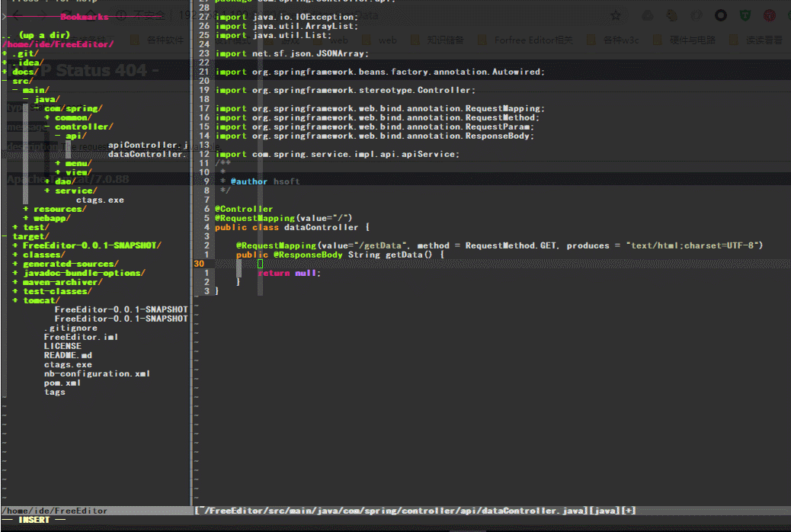791x532 pixels.
Task: Expand the test-classes/ folder
Action: tap(57, 291)
